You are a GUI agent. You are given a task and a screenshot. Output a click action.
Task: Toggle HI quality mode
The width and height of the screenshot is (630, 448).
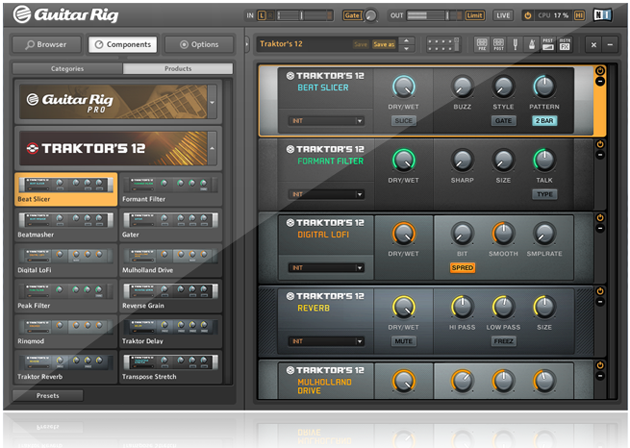tap(579, 15)
